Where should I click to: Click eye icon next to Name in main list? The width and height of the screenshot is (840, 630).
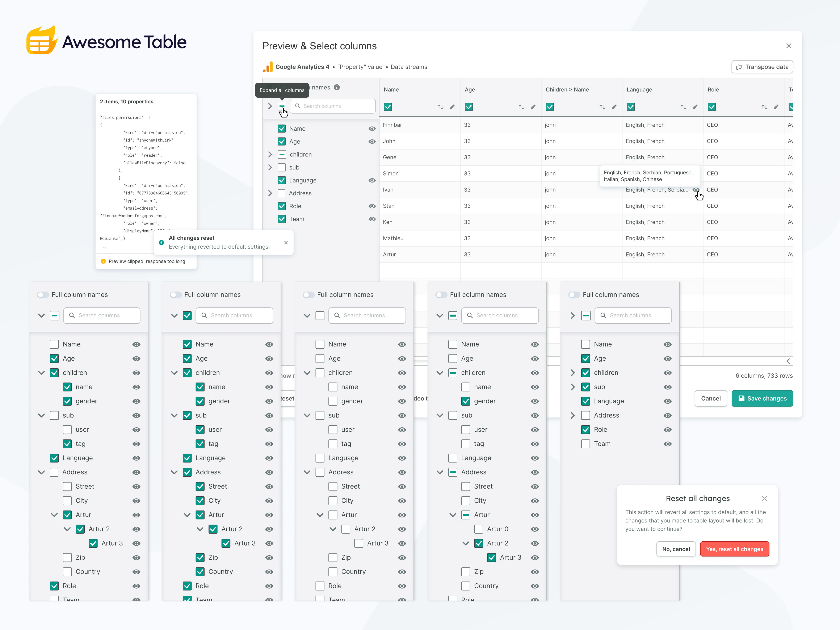click(x=372, y=129)
